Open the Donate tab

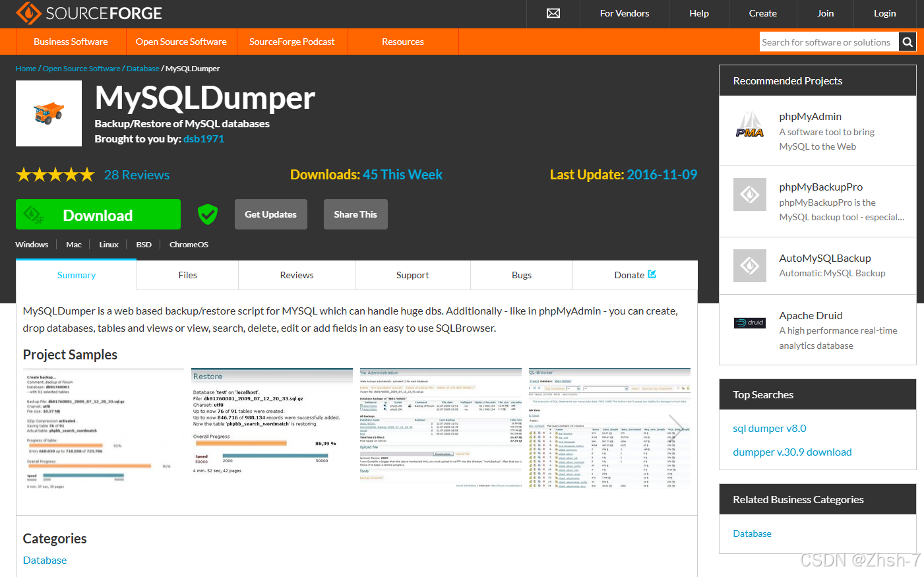[x=635, y=275]
